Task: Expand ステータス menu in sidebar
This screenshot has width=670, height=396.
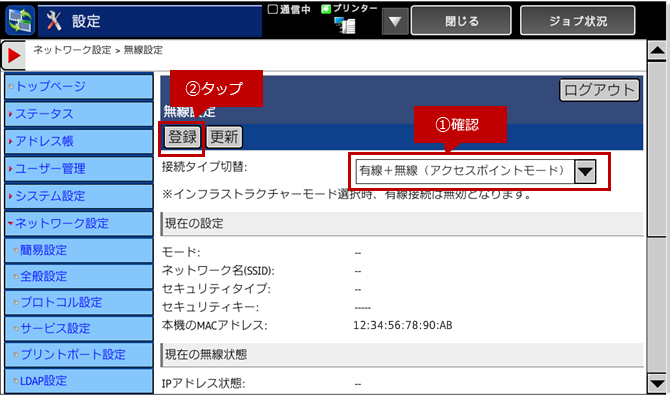Action: [79, 114]
